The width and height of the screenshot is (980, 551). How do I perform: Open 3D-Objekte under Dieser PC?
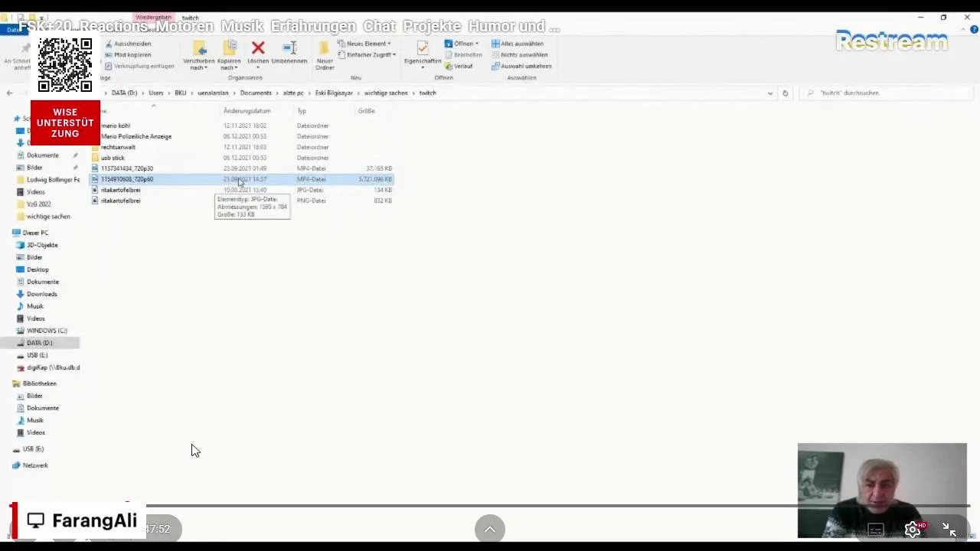(x=37, y=245)
